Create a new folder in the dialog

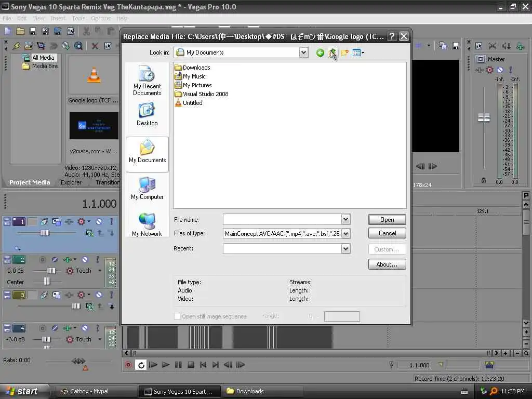tap(344, 52)
